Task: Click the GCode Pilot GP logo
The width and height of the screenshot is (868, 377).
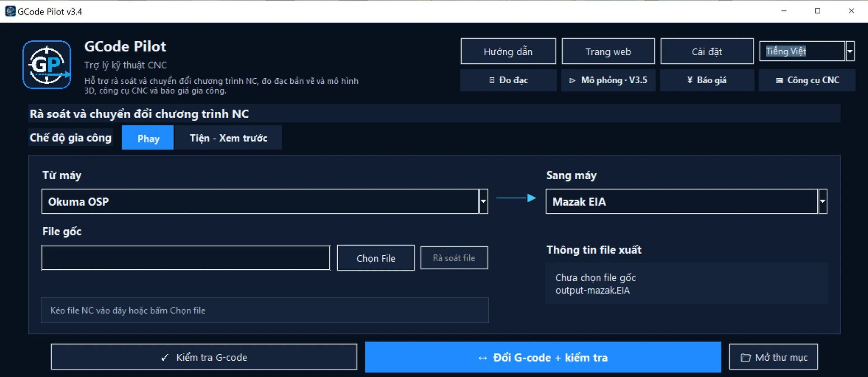Action: tap(47, 65)
